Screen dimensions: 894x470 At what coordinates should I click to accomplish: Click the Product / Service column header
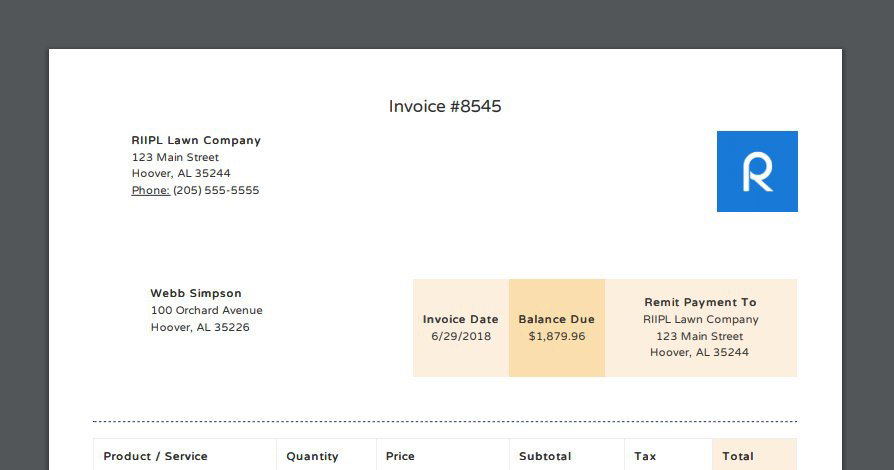point(155,456)
